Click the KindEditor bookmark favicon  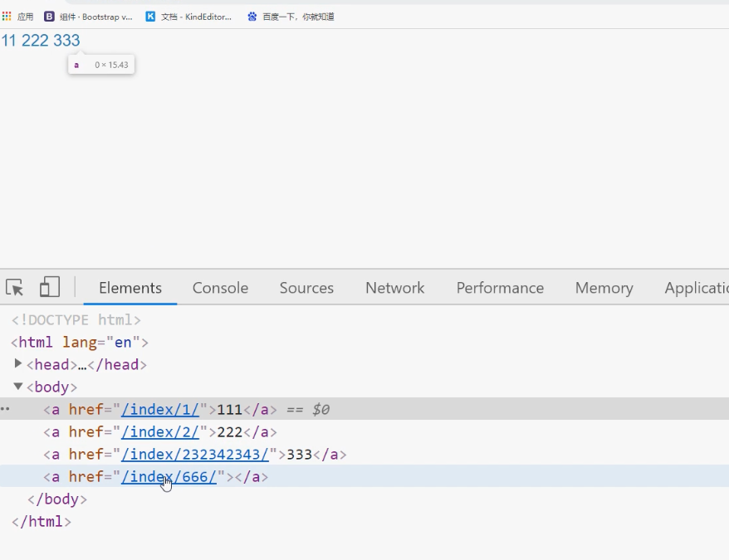tap(150, 17)
